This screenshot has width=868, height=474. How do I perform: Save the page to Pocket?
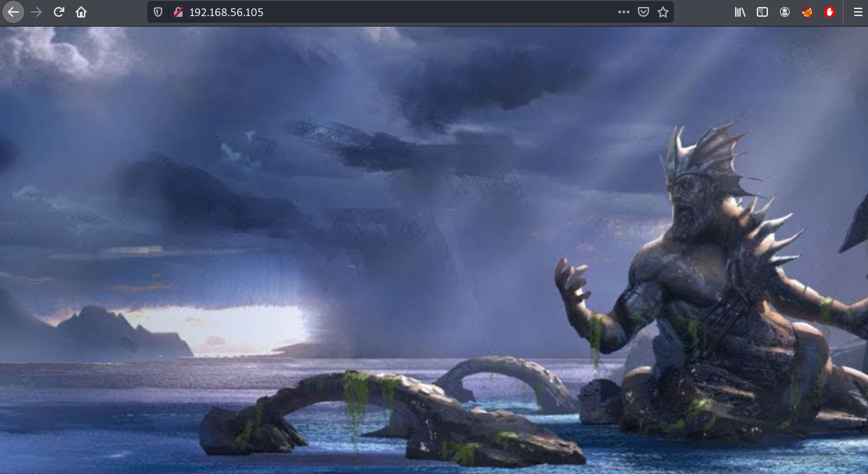pos(643,12)
